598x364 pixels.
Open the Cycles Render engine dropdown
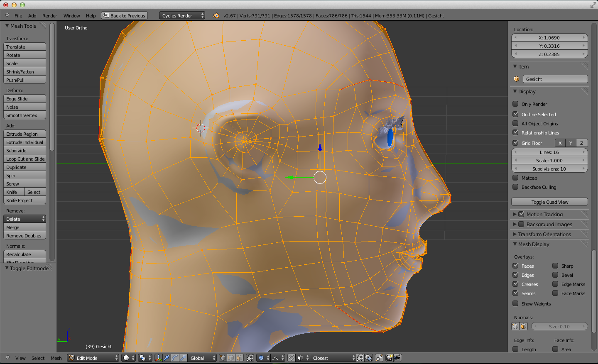point(182,16)
